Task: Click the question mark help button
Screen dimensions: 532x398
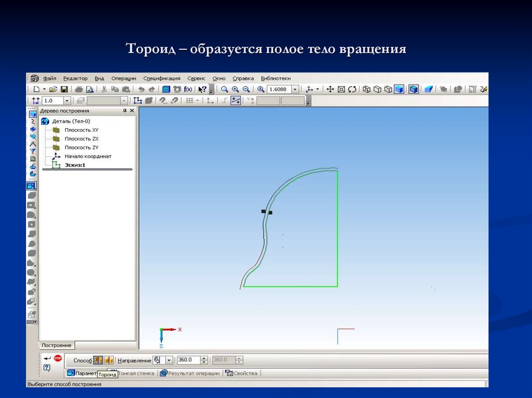Action: pyautogui.click(x=47, y=367)
